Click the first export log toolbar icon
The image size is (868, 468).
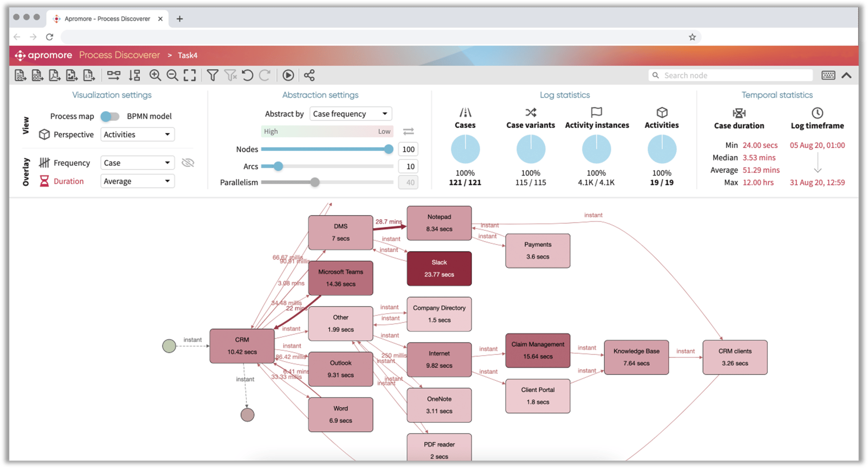click(x=20, y=76)
